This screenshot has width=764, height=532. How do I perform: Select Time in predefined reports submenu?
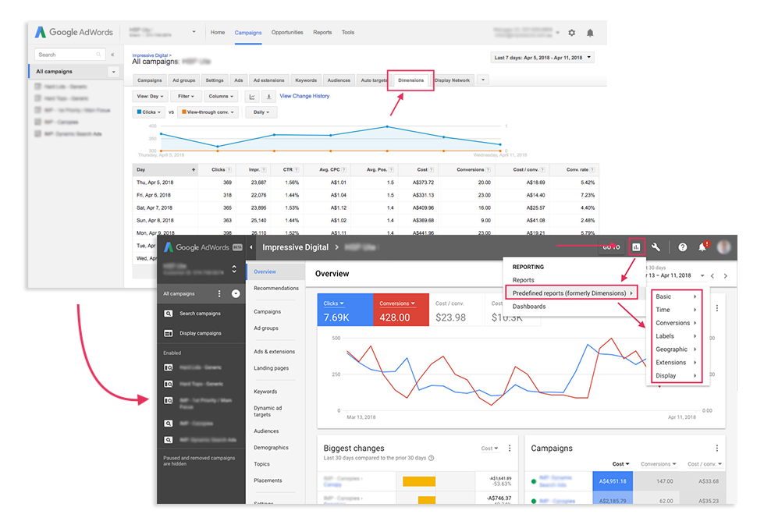coord(676,310)
